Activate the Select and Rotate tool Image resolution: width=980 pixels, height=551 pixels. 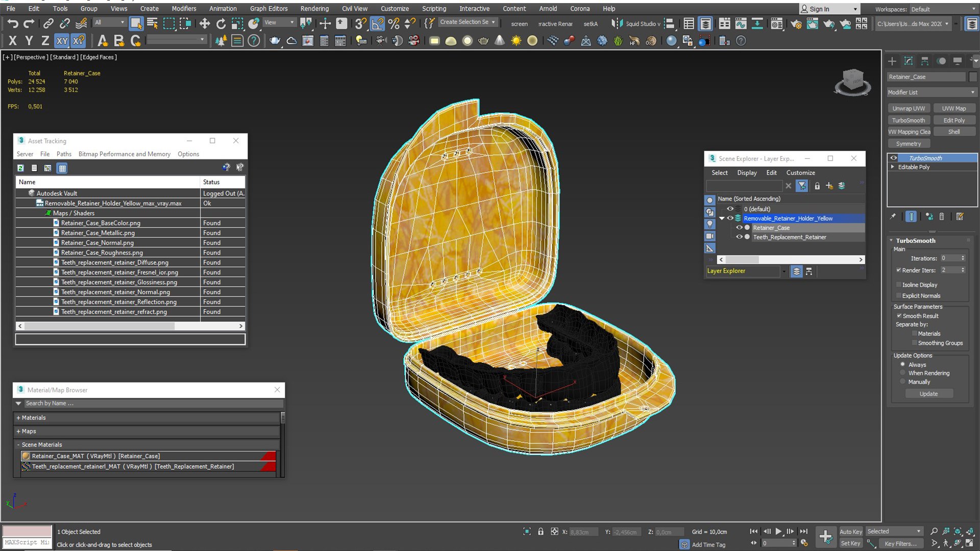click(x=220, y=23)
